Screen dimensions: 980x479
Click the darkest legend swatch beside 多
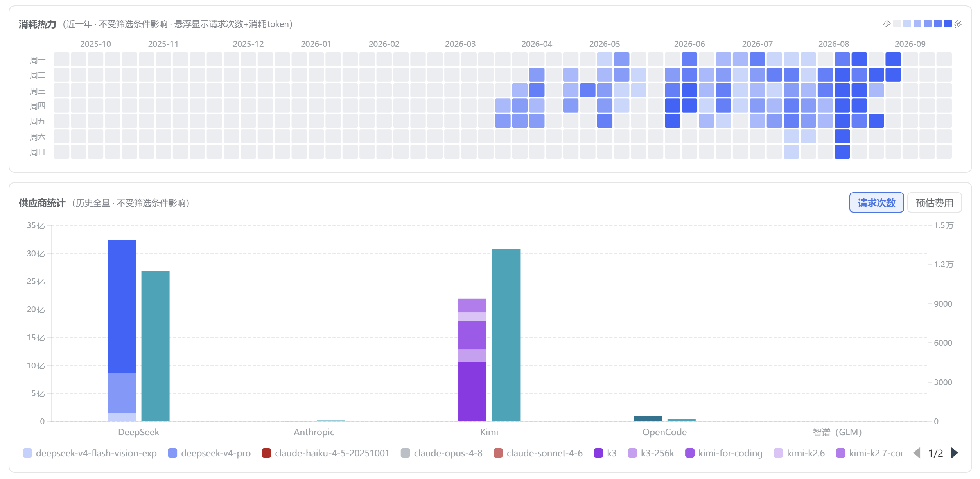(948, 24)
